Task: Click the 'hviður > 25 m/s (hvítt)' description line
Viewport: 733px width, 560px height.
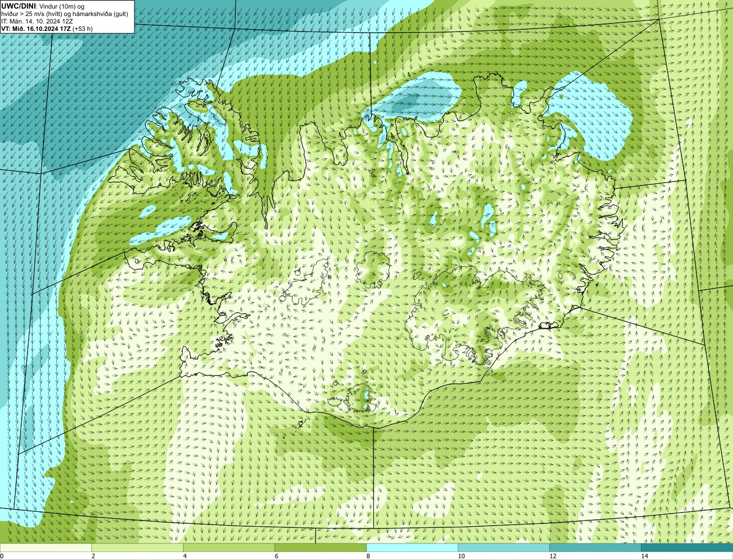Action: (x=65, y=14)
